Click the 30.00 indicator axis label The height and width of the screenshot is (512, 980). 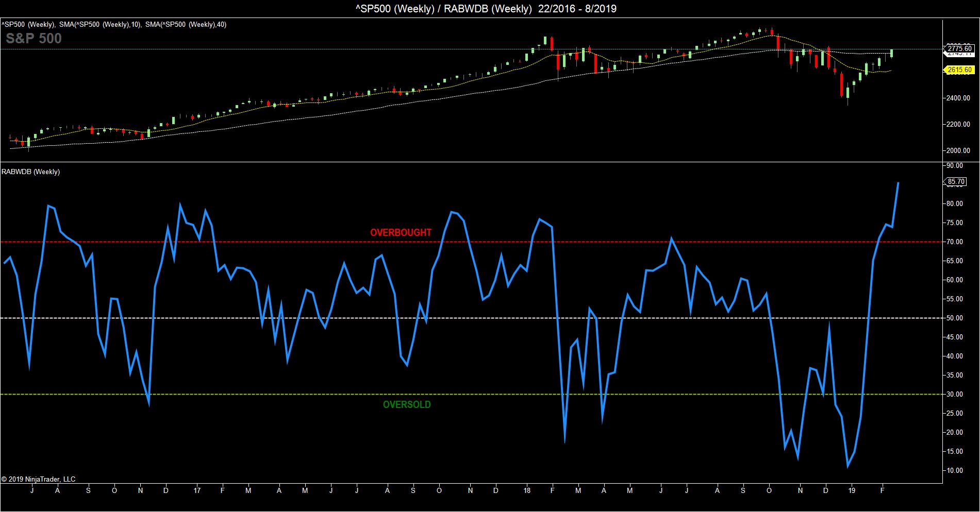pos(955,394)
